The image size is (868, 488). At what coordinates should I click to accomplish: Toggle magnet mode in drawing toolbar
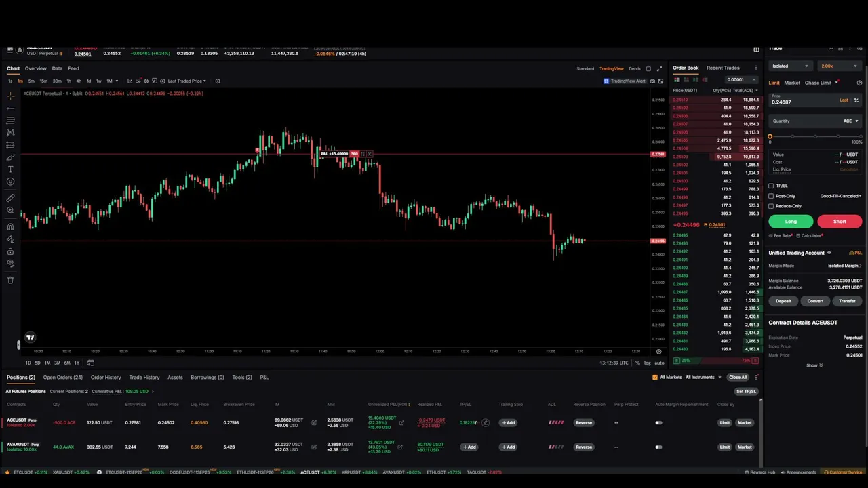[x=10, y=227]
